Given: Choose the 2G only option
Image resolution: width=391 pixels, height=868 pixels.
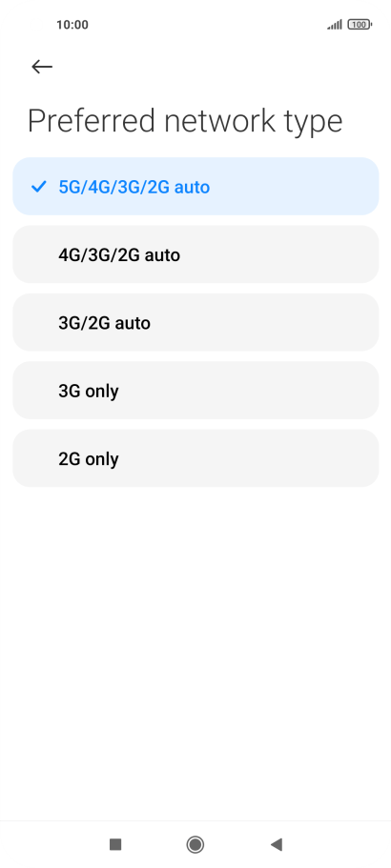Looking at the screenshot, I should tap(195, 459).
